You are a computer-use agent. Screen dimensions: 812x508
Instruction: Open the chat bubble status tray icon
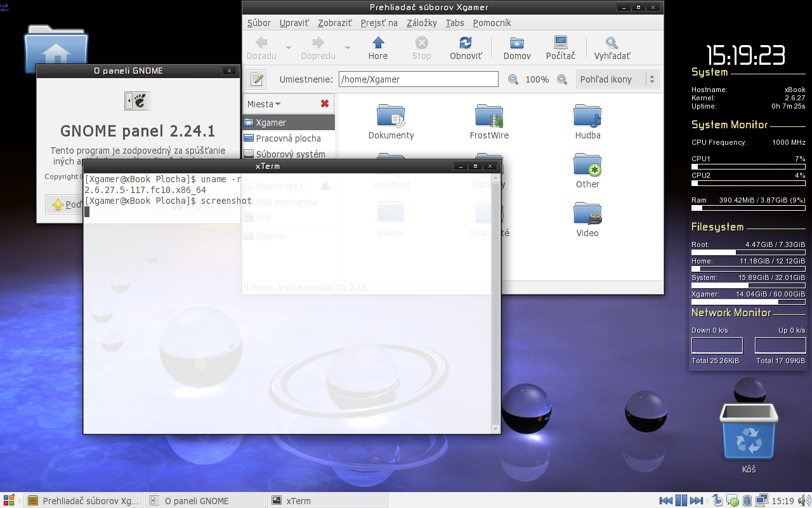pos(732,500)
